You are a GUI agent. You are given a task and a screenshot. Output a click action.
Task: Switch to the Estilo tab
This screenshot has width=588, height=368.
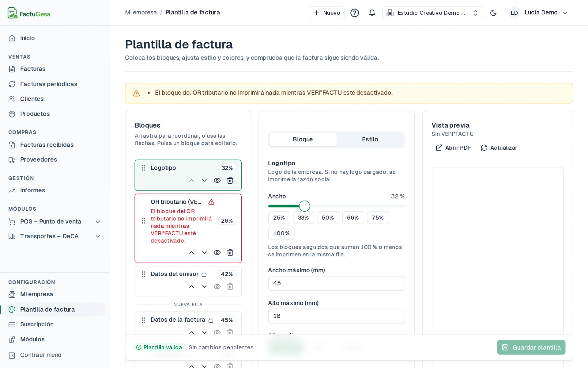(370, 140)
